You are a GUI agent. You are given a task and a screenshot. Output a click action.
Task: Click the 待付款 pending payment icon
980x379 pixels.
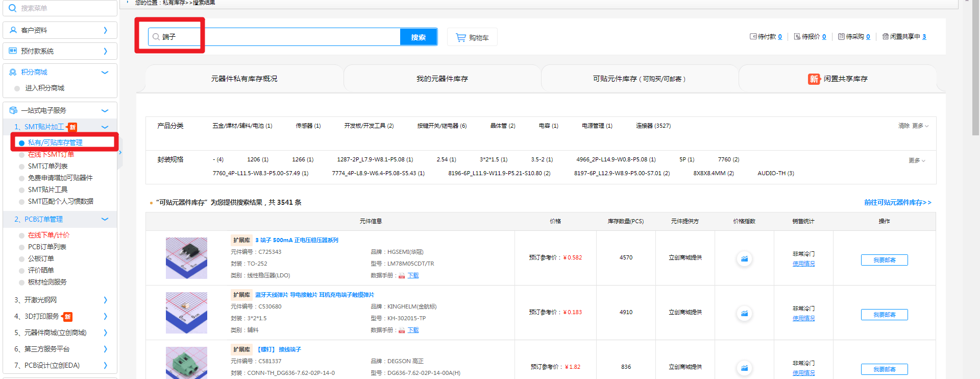(x=753, y=37)
